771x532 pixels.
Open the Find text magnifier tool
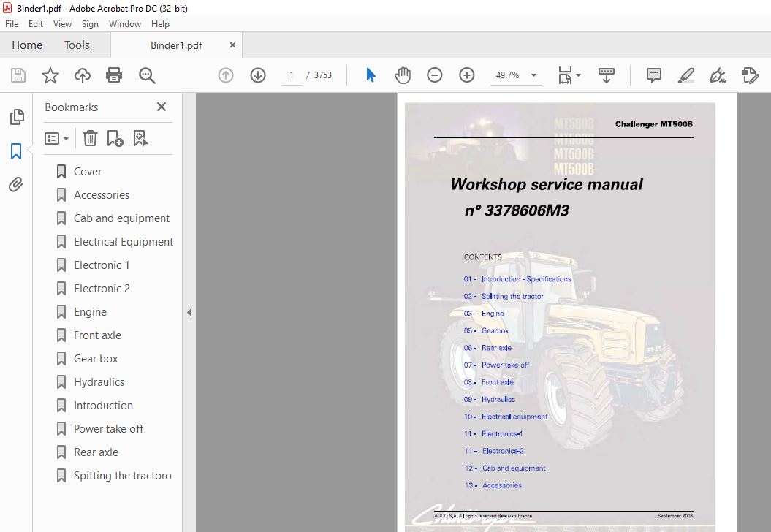point(147,75)
